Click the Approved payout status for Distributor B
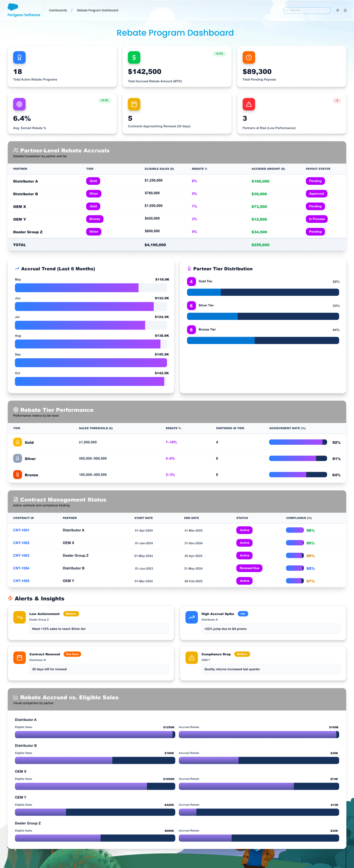 [x=316, y=194]
